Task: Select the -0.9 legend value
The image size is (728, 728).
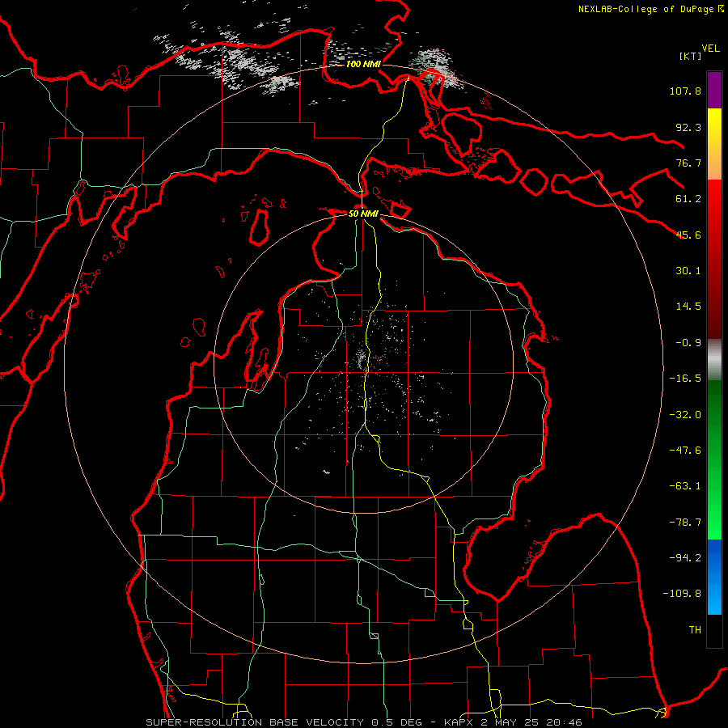Action: (x=688, y=343)
